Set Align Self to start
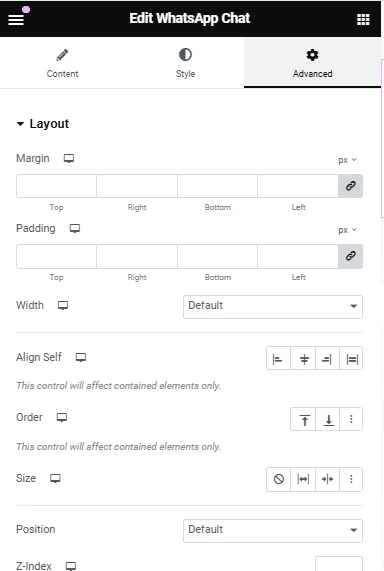The width and height of the screenshot is (384, 571). [x=278, y=359]
